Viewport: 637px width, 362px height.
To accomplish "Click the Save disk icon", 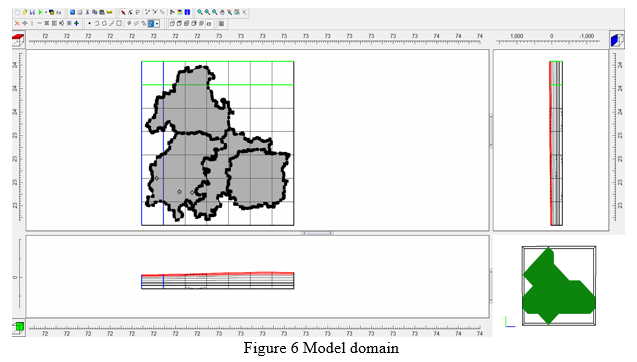I will click(x=32, y=12).
